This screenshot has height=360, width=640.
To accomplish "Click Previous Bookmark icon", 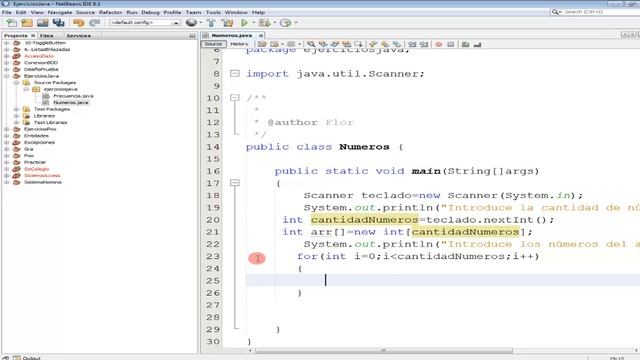I will pyautogui.click(x=373, y=44).
